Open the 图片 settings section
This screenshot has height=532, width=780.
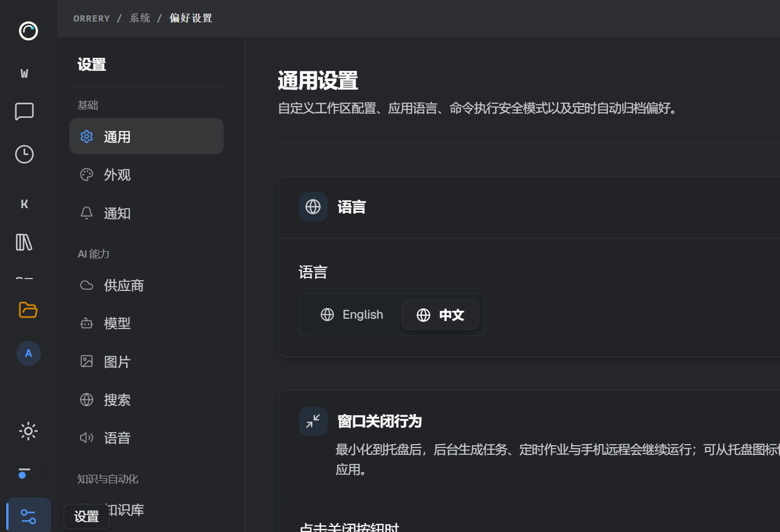click(146, 361)
